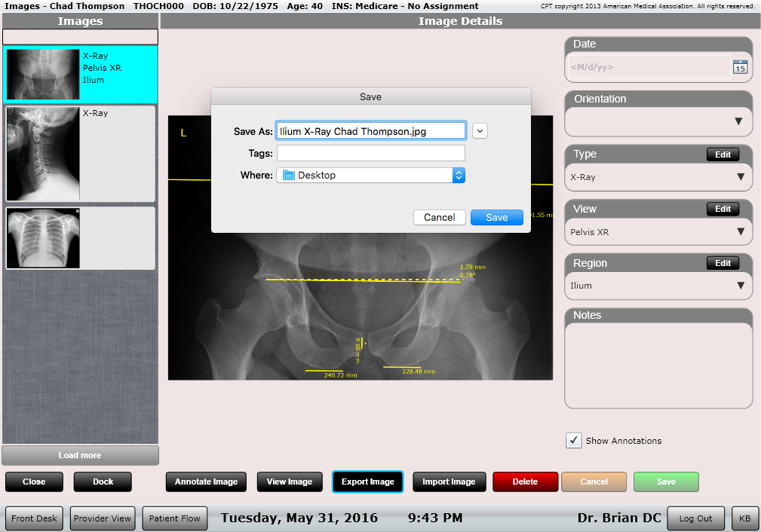
Task: Select the cervical spine X-ray thumbnail
Action: tap(43, 154)
